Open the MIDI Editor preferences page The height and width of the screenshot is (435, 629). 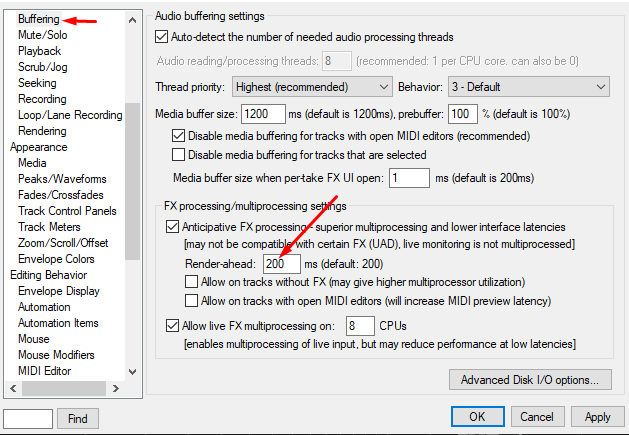point(45,371)
